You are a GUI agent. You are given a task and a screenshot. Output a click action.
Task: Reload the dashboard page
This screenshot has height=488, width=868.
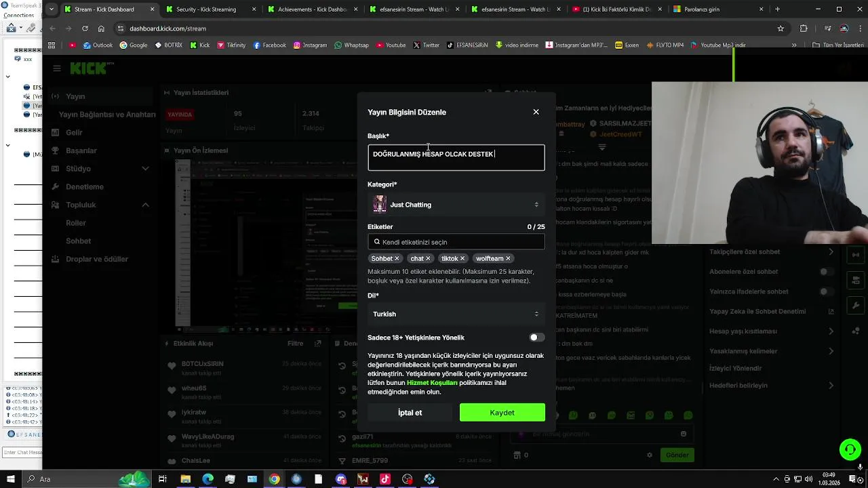point(85,28)
